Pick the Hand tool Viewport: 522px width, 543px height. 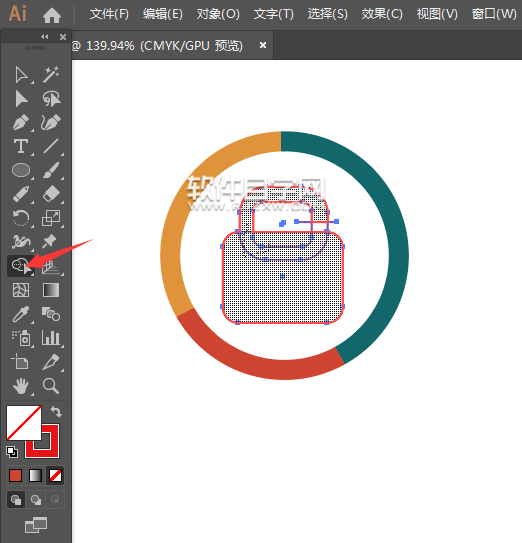coord(21,386)
